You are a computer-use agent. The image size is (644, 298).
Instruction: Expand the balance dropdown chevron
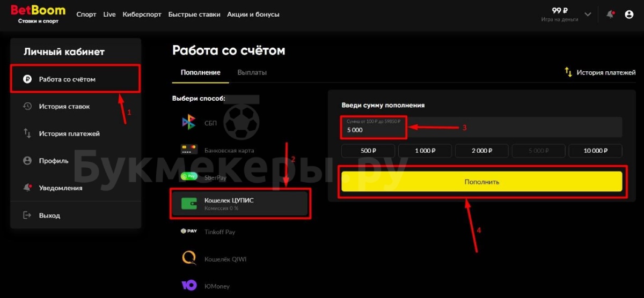(x=588, y=14)
